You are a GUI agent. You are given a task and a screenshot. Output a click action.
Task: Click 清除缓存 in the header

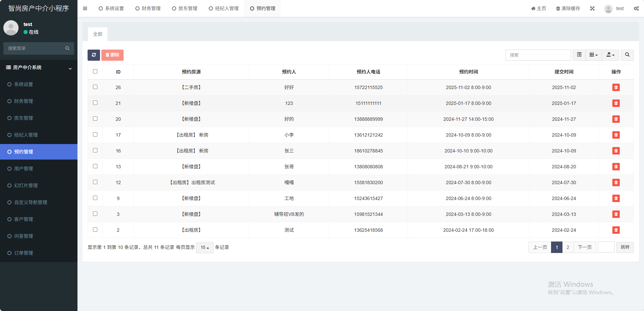tap(568, 8)
